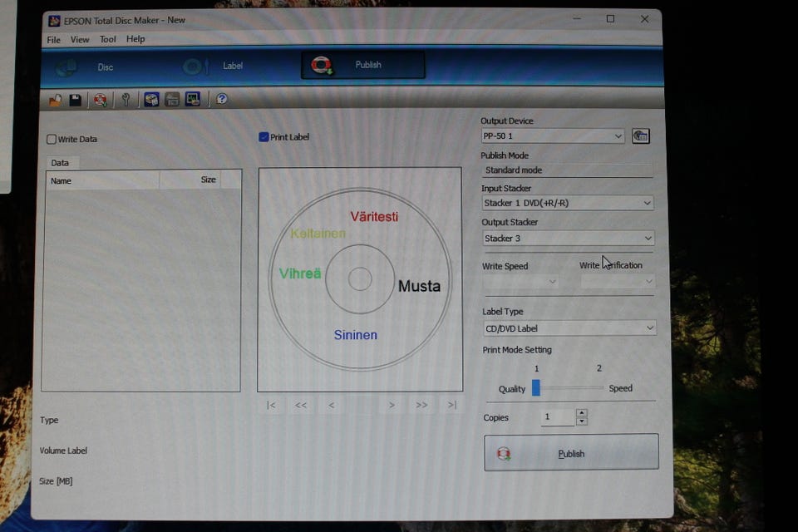Click the device properties icon beside PP-50 1
Screen dimensions: 798x532
click(641, 136)
